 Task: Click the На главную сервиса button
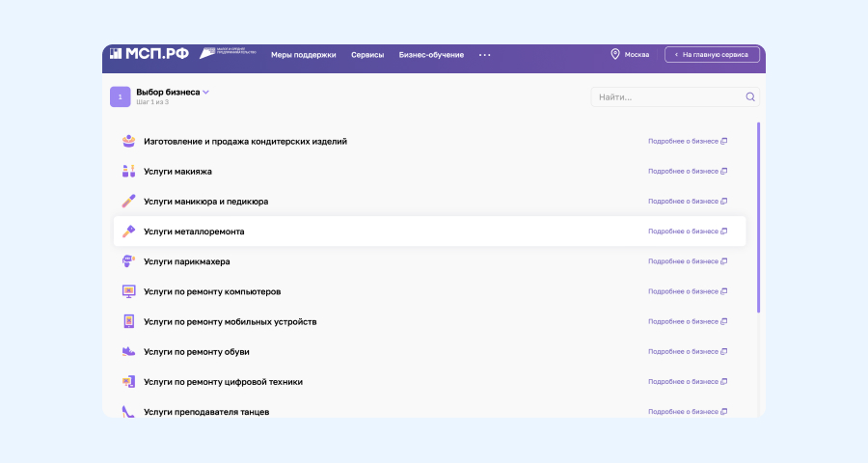click(x=712, y=55)
